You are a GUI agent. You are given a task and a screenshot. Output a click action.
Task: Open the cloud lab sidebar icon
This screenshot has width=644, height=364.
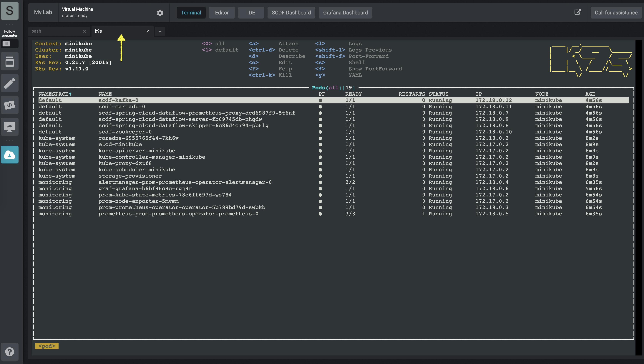pyautogui.click(x=9, y=155)
